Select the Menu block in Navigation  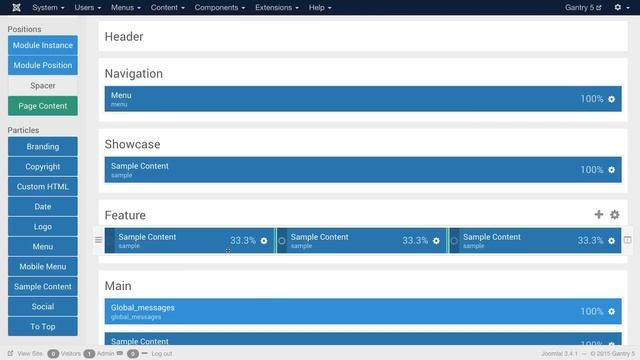[x=363, y=99]
